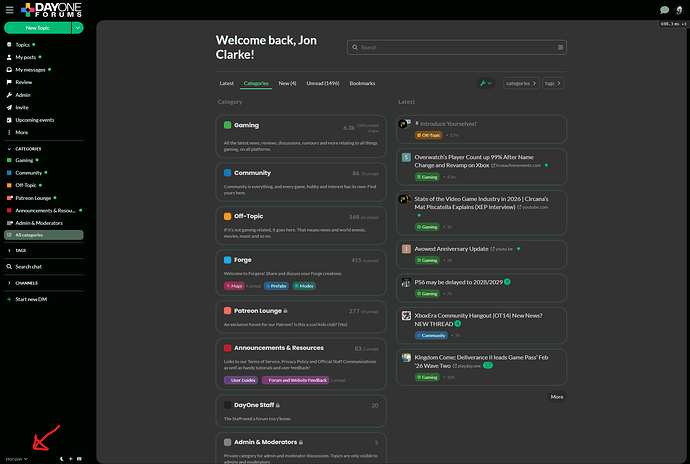The height and width of the screenshot is (464, 690).
Task: Open the Patreon Lounge category card
Action: (301, 317)
